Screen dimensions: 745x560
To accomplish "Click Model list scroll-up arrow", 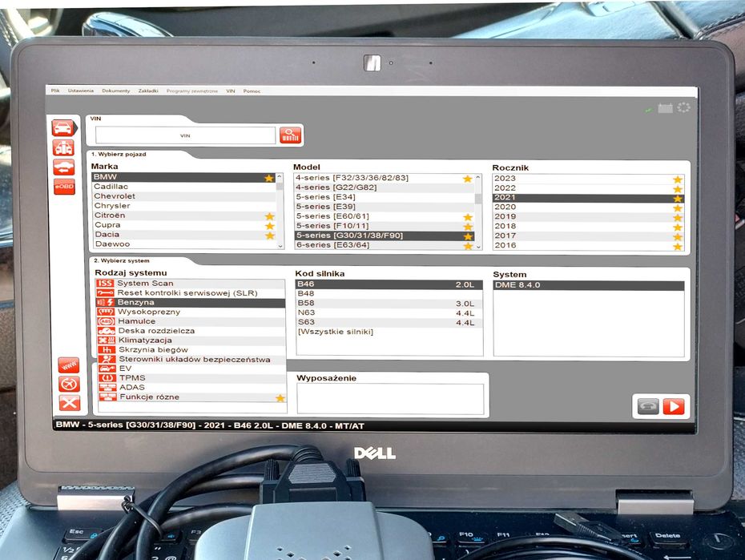I will [x=478, y=178].
